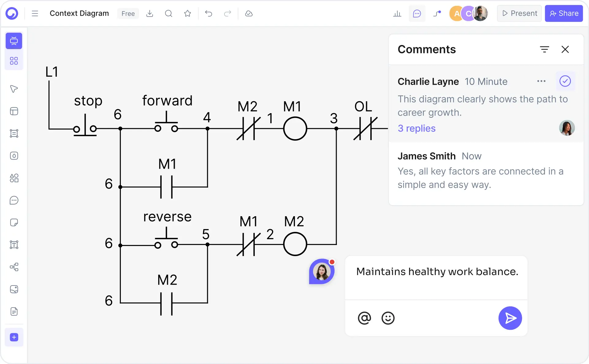The width and height of the screenshot is (589, 364).
Task: Select the text tool in sidebar
Action: [14, 245]
